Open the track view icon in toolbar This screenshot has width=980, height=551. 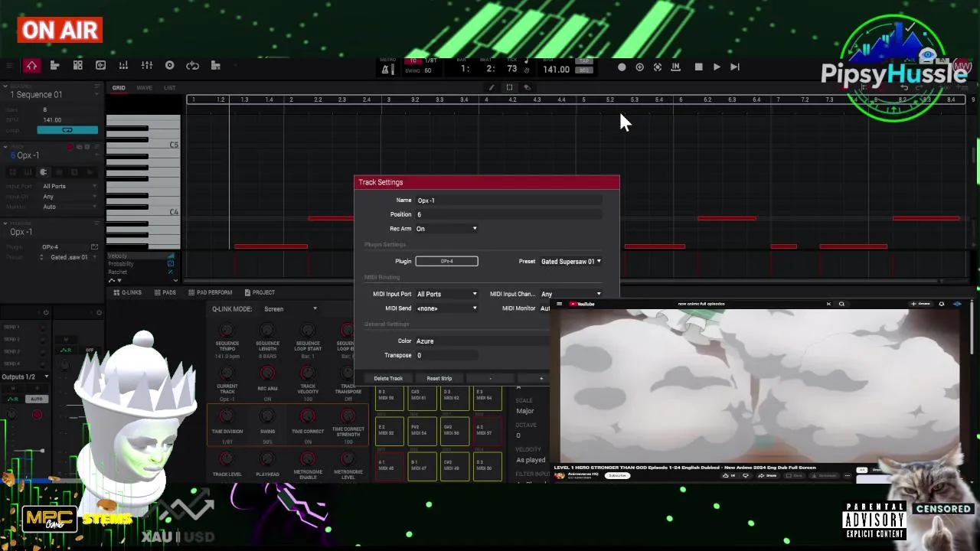54,66
